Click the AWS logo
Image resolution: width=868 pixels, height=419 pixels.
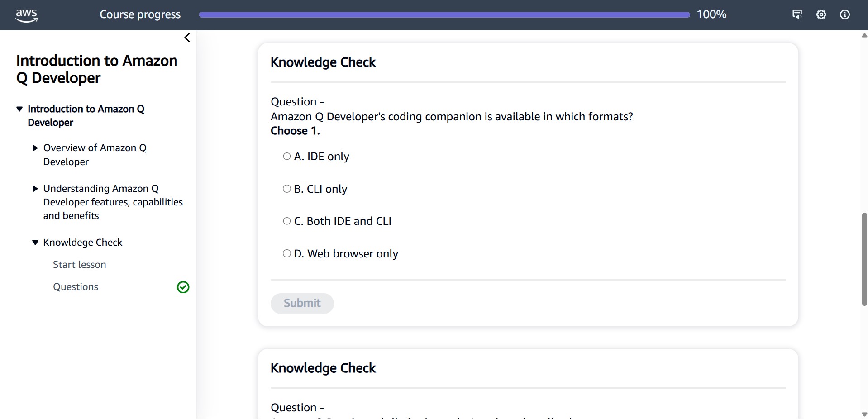26,15
